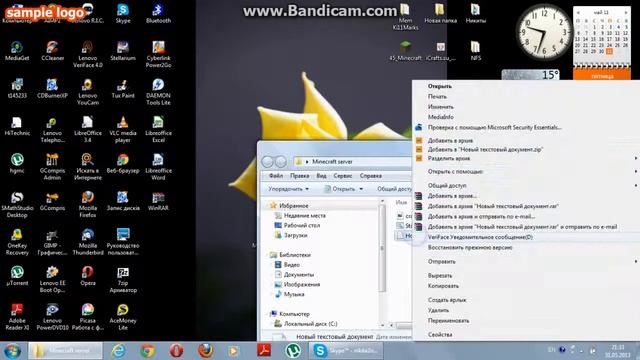This screenshot has height=360, width=640.
Task: Choose Переименовать in context menu
Action: pyautogui.click(x=448, y=320)
